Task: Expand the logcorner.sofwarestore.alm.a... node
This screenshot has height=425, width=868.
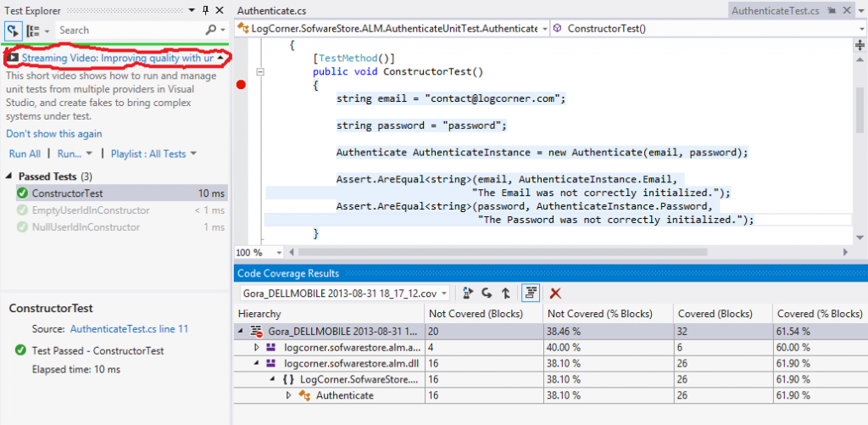Action: point(256,348)
